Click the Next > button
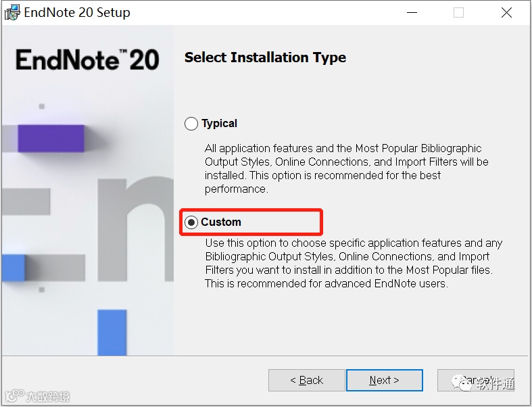Screen dimensions: 532x407 [x=385, y=380]
